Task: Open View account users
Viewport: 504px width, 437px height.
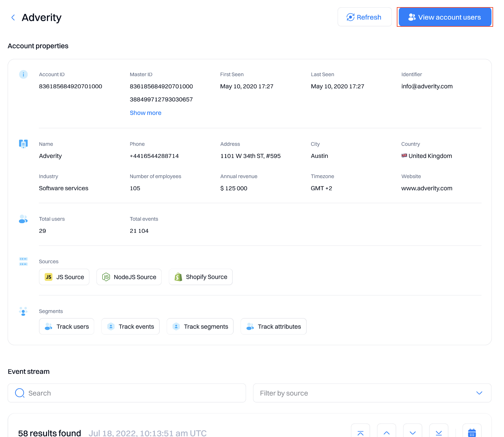Action: pyautogui.click(x=445, y=17)
